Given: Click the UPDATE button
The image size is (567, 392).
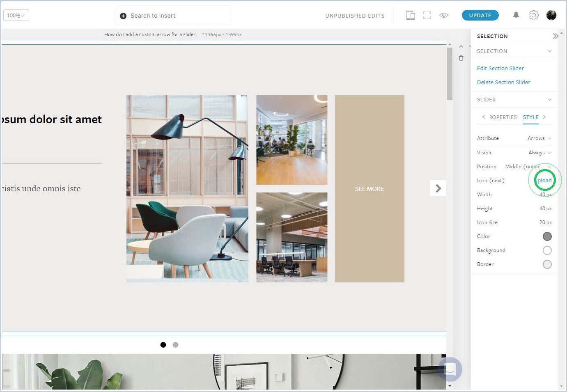Looking at the screenshot, I should (480, 15).
